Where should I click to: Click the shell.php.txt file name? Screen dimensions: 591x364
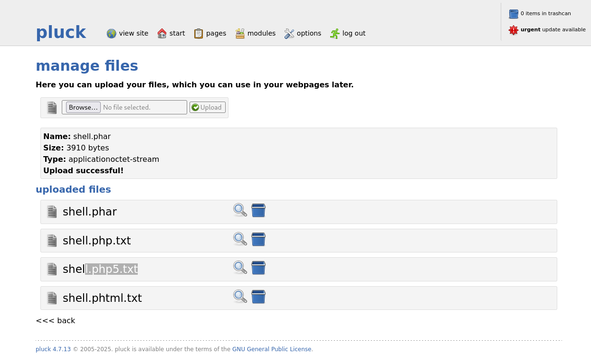click(x=97, y=241)
